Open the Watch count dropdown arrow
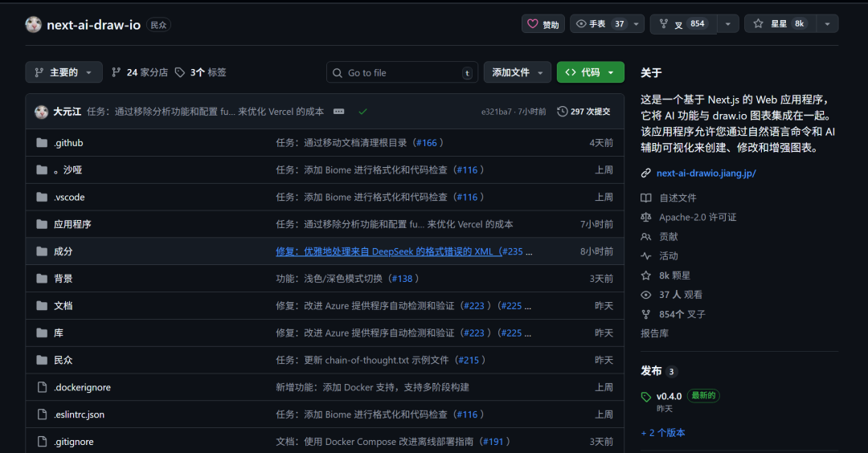Viewport: 868px width, 453px height. (637, 24)
